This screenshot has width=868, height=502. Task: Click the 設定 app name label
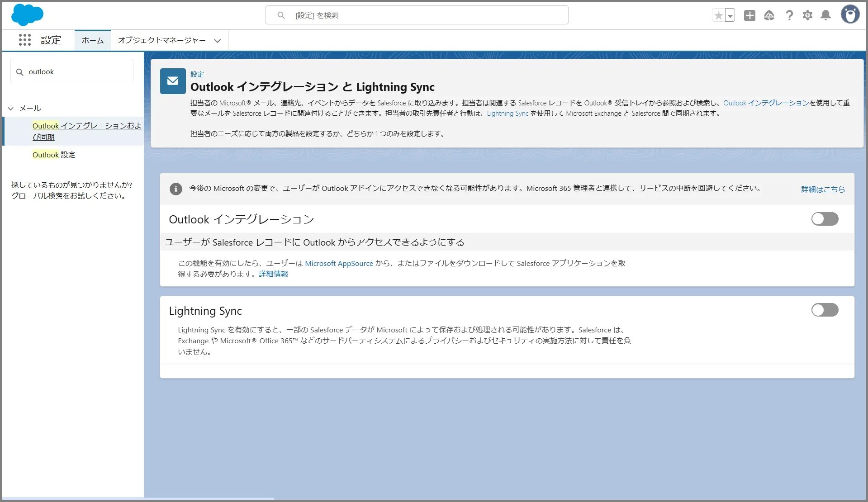51,40
